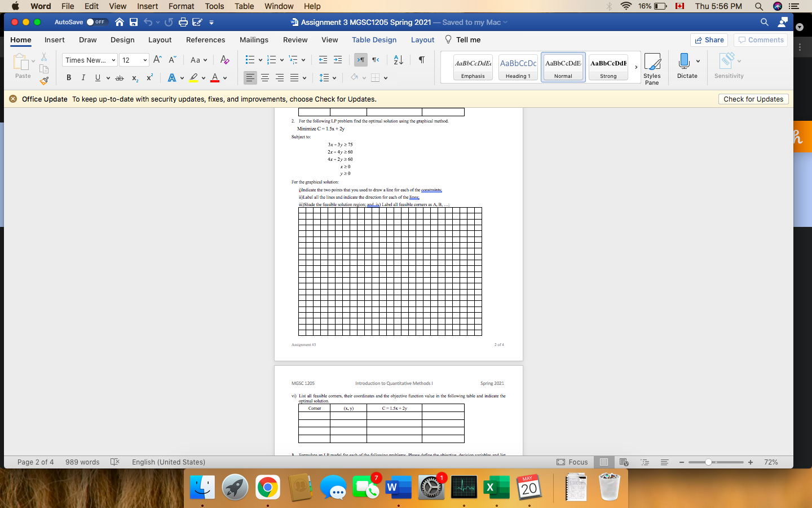812x508 pixels.
Task: Select the Format Painter tool
Action: coord(44,81)
